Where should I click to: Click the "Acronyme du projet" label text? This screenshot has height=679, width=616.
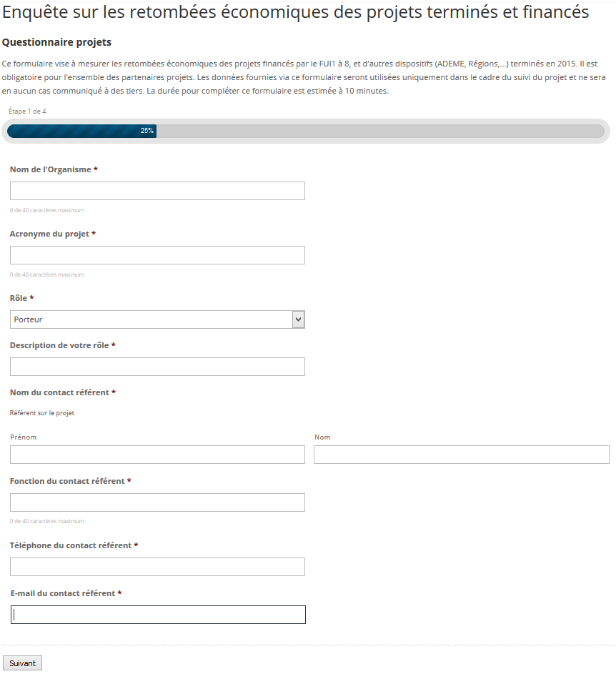(x=49, y=234)
